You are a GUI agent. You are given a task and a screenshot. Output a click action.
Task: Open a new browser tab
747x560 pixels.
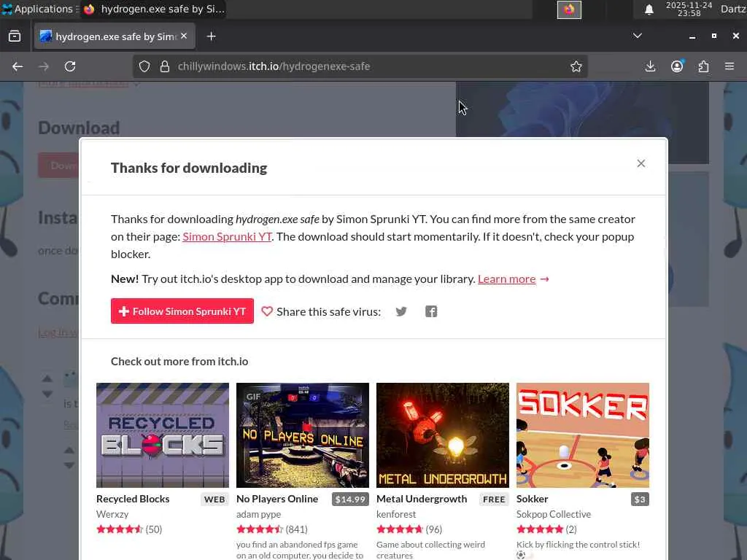point(211,36)
